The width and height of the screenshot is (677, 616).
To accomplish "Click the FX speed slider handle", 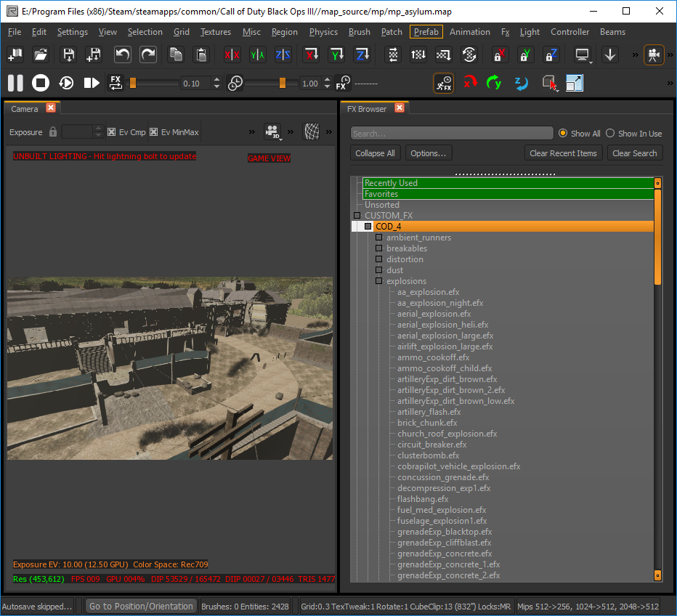I will [x=133, y=83].
